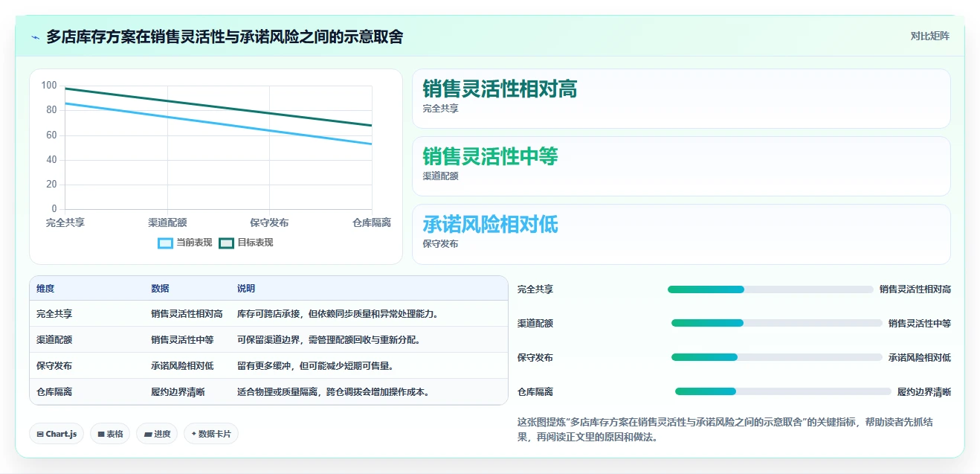Click x-axis label 保守发布 on chart
Viewport: 980px width, 474px height.
pos(269,222)
